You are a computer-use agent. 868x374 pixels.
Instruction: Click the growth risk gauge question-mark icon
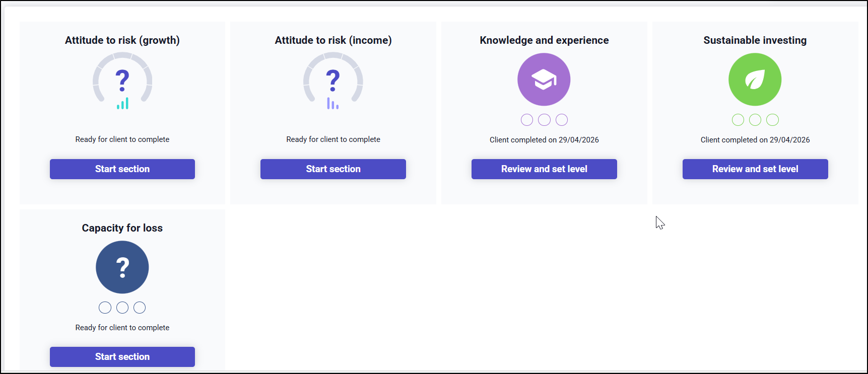122,80
